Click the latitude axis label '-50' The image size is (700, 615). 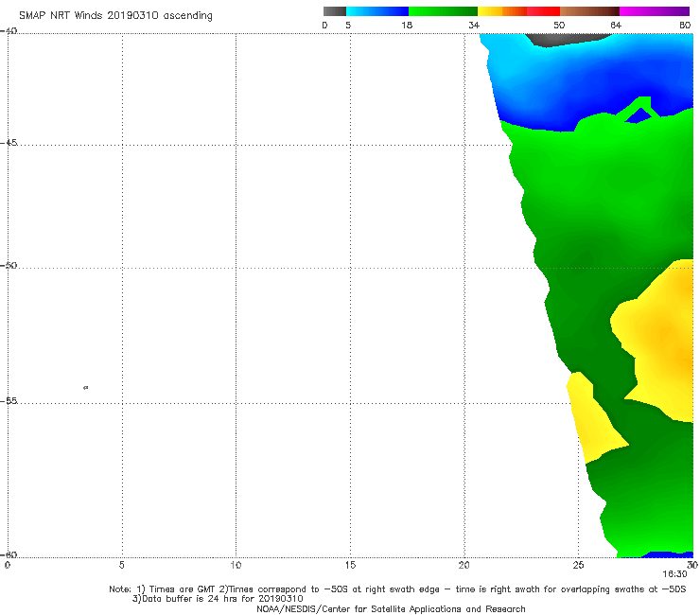(9, 265)
